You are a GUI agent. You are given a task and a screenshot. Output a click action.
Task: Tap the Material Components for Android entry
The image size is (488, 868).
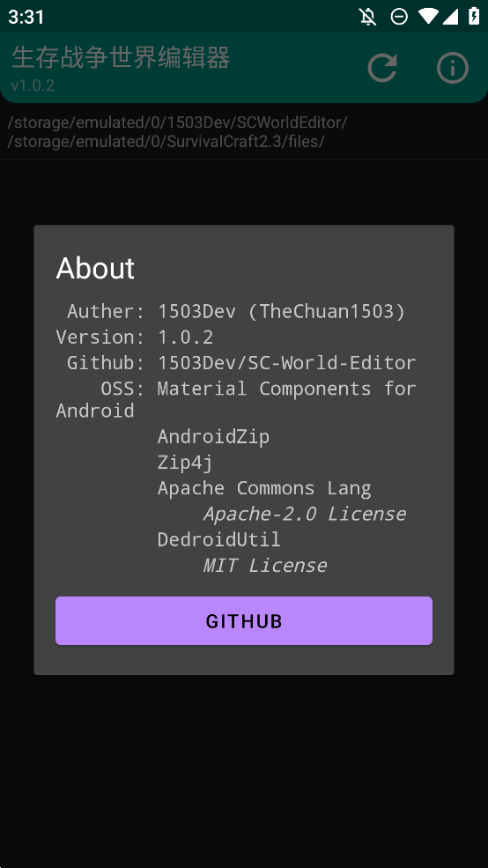click(x=236, y=399)
